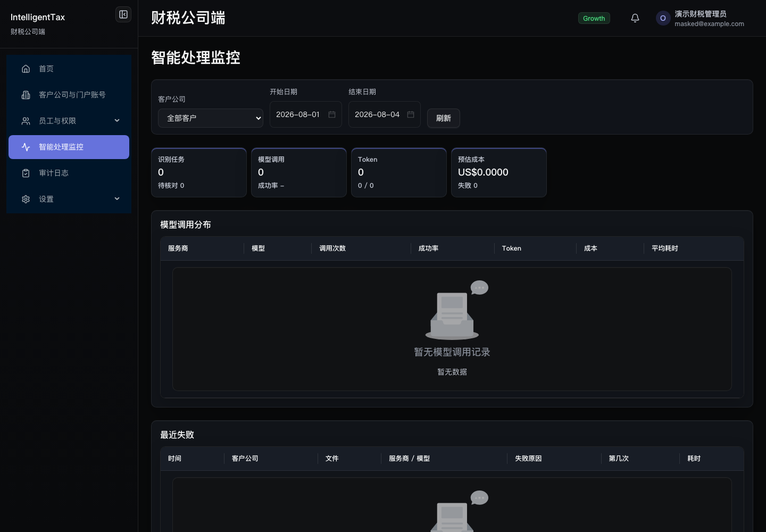Click the gear icon beside 设置

point(26,199)
